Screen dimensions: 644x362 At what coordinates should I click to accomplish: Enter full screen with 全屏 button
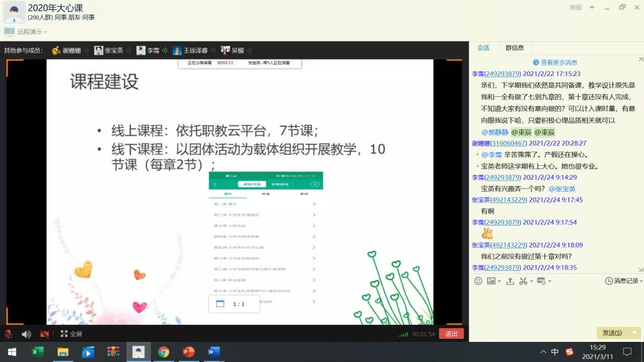click(x=71, y=334)
